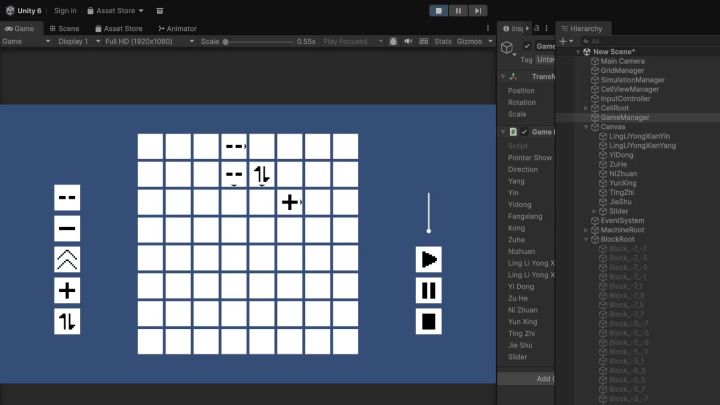Select the plus block in left palette

tap(67, 290)
